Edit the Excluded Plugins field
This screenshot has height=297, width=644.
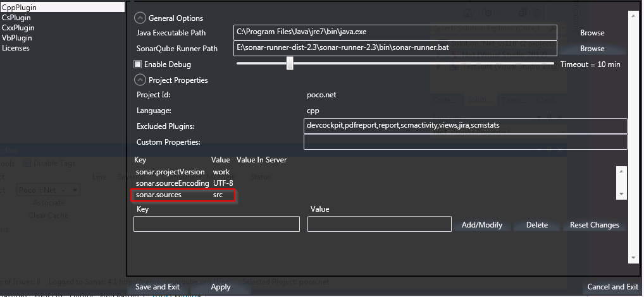(x=466, y=126)
